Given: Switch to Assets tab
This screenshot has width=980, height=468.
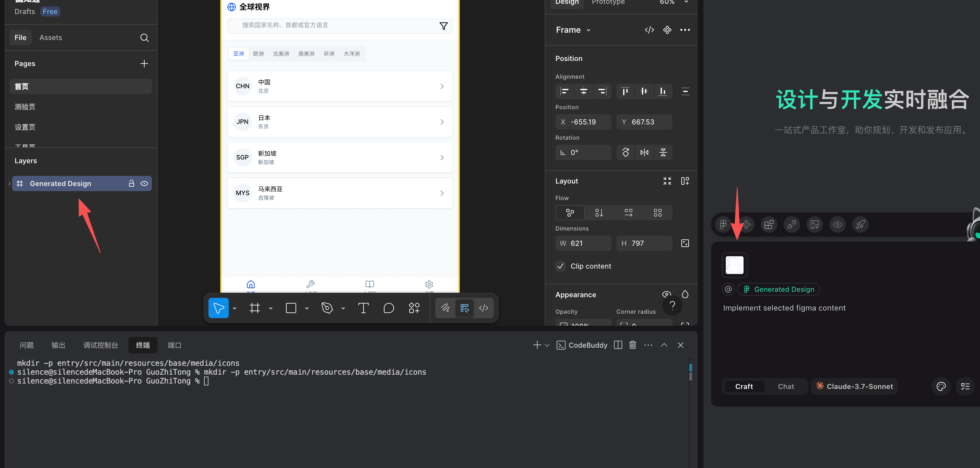Looking at the screenshot, I should click(51, 38).
